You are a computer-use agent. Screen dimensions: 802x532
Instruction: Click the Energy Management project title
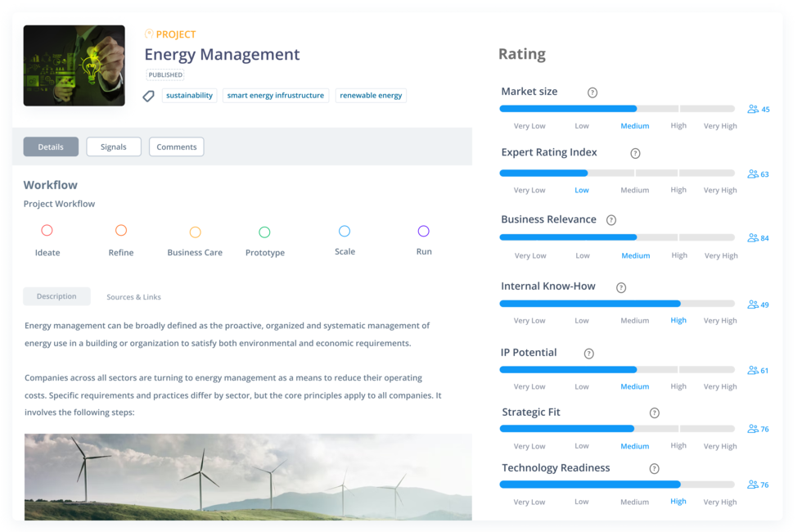coord(222,54)
